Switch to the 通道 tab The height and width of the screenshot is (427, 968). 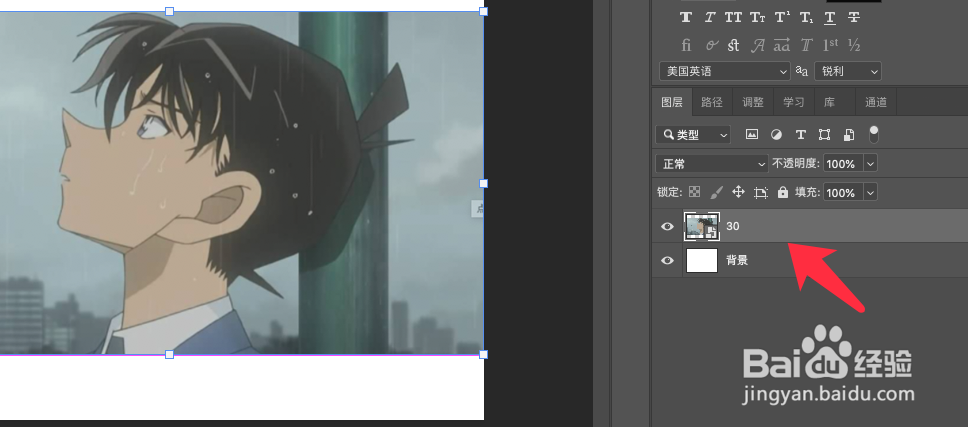pos(875,102)
